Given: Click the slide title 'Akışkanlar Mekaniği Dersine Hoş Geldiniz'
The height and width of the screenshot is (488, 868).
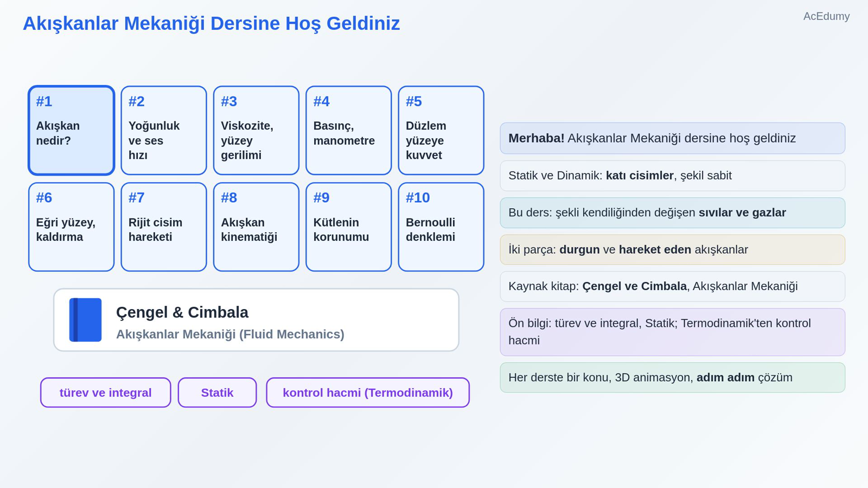Looking at the screenshot, I should [211, 23].
